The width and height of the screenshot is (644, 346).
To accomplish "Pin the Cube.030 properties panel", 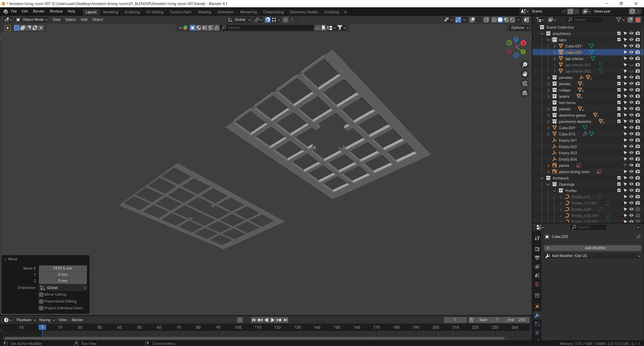I will point(638,237).
